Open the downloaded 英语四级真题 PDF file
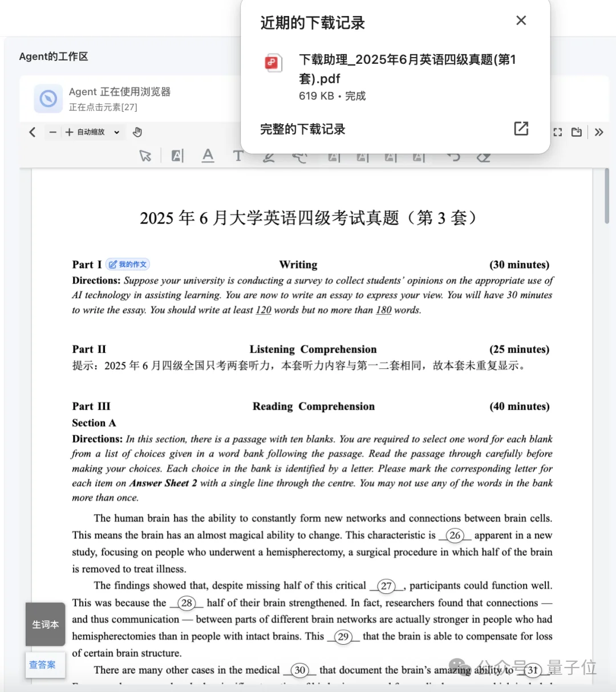Viewport: 616px width, 692px height. coord(406,68)
